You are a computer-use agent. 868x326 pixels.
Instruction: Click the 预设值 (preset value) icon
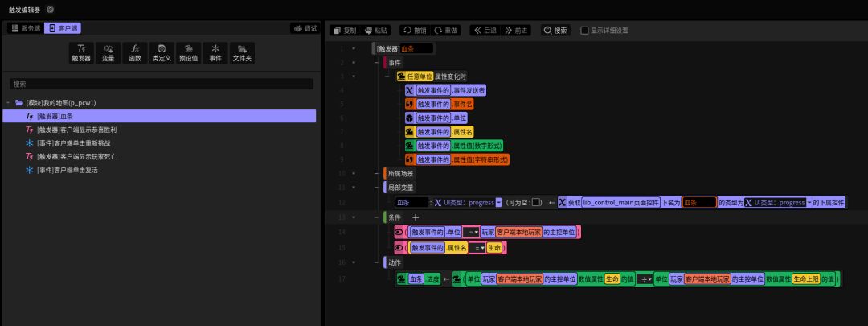(189, 52)
